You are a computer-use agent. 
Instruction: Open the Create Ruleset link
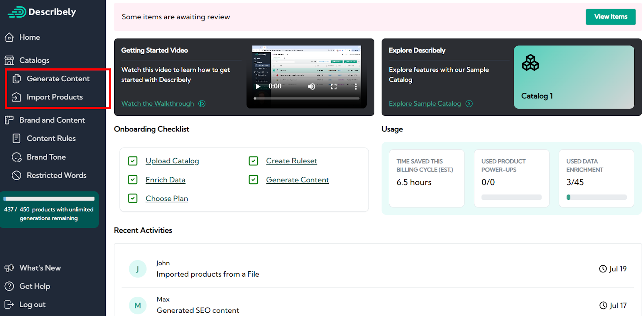[x=291, y=161]
